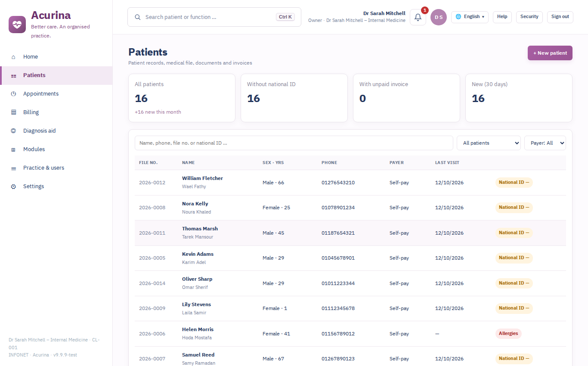Click the Billing list icon
This screenshot has height=366, width=588.
(x=13, y=112)
